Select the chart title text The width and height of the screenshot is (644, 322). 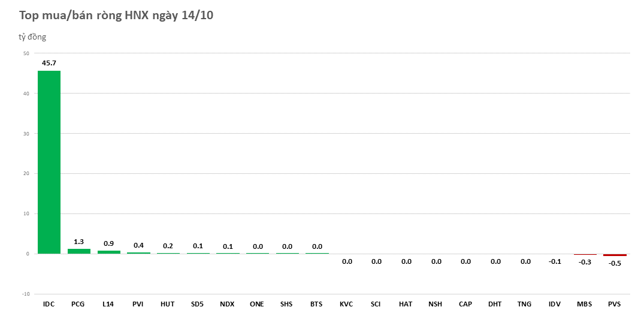click(x=116, y=16)
